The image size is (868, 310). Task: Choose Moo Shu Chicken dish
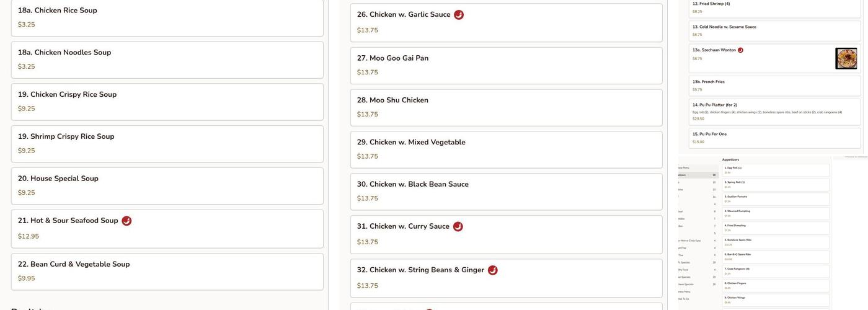tap(506, 107)
